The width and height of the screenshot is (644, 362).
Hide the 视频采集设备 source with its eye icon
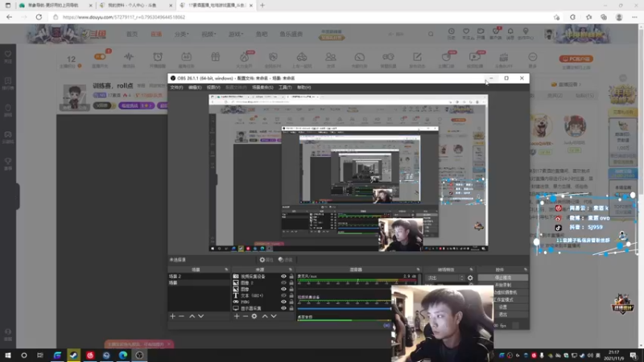pyautogui.click(x=283, y=277)
